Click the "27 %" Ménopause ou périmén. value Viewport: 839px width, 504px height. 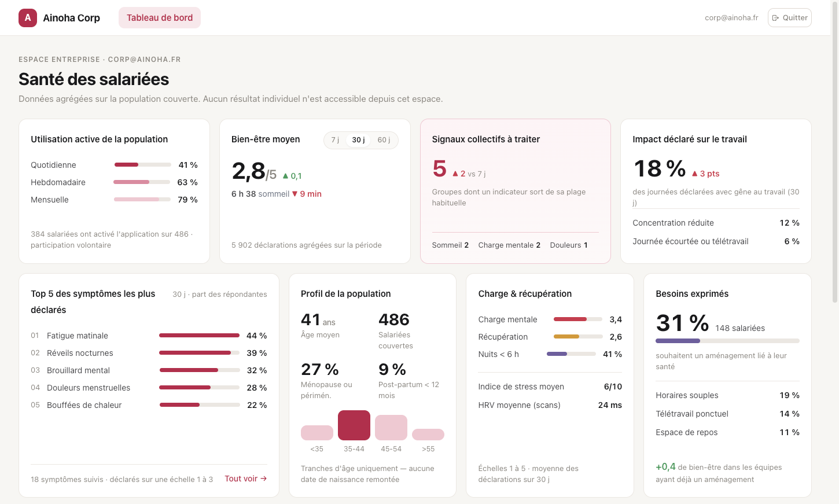coord(320,370)
